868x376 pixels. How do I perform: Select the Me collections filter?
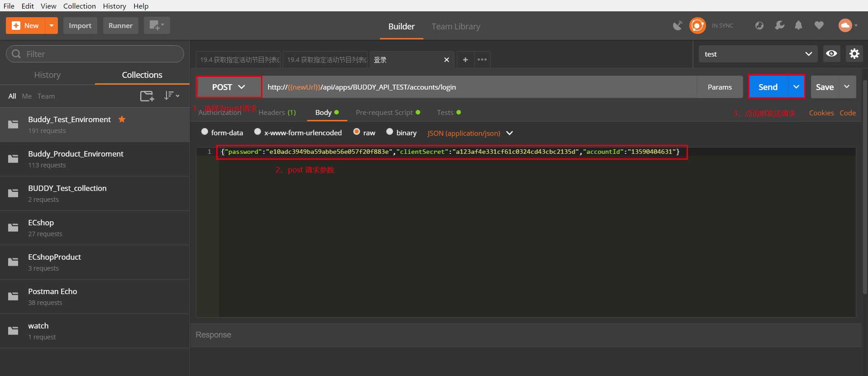point(27,96)
